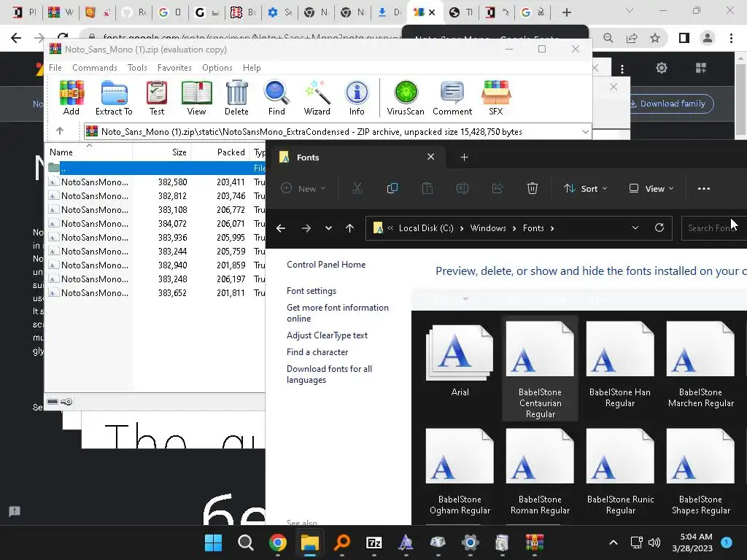Launch the WinRAR Wizard

pos(317,98)
